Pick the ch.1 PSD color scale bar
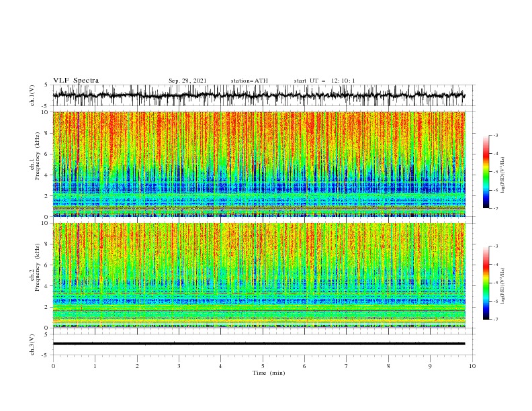532x411 pixels. [486, 172]
